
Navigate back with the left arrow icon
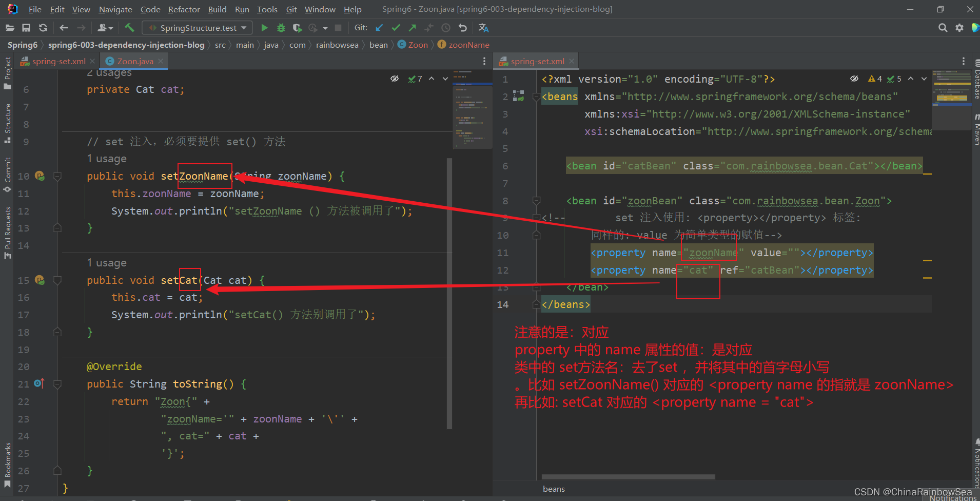click(64, 28)
